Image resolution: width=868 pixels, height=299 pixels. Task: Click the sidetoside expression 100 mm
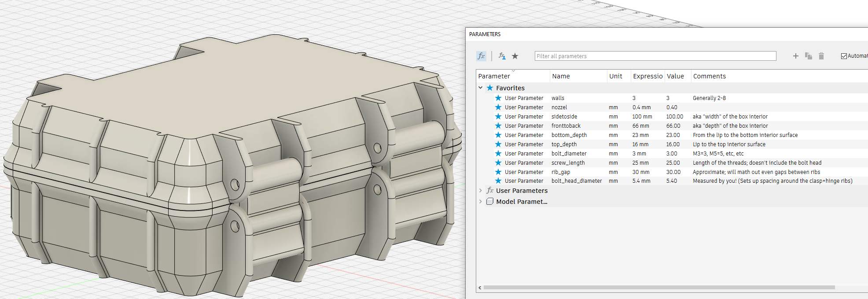[642, 117]
